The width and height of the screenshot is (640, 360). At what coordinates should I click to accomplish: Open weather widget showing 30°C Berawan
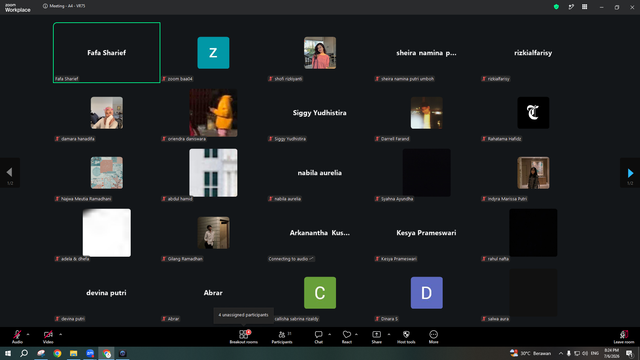[x=531, y=353]
